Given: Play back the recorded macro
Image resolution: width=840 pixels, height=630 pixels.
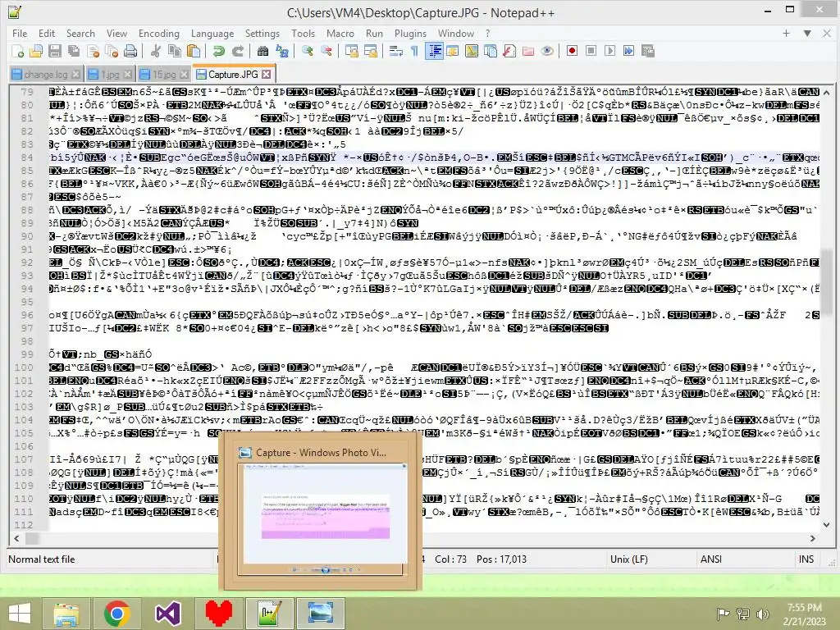Looking at the screenshot, I should pos(609,52).
